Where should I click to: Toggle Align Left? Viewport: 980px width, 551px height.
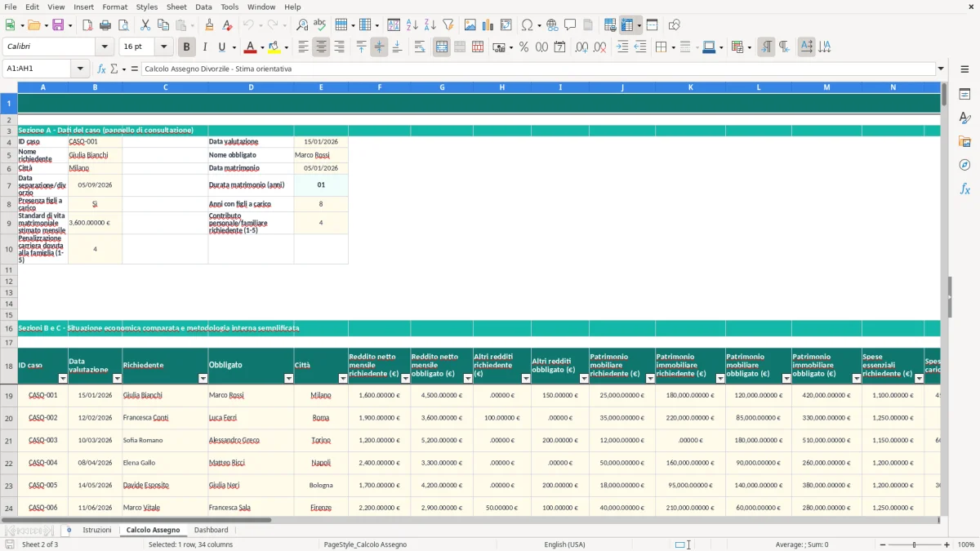(x=303, y=47)
